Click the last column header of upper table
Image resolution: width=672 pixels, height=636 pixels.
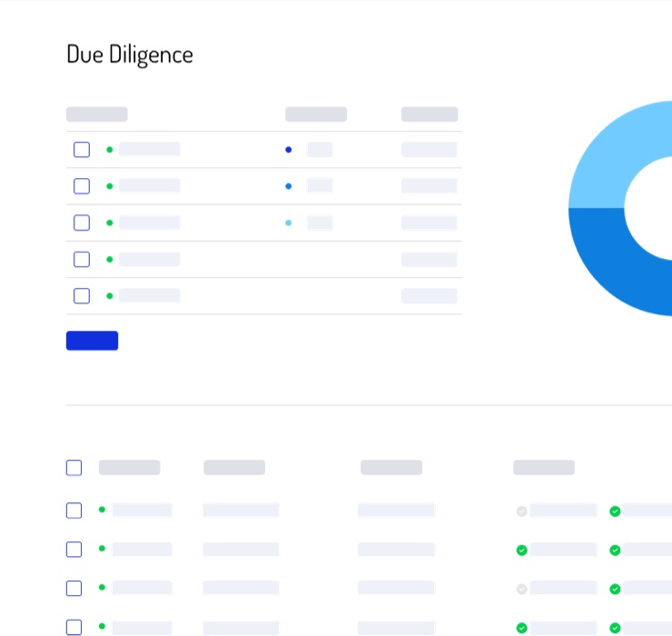pyautogui.click(x=430, y=114)
